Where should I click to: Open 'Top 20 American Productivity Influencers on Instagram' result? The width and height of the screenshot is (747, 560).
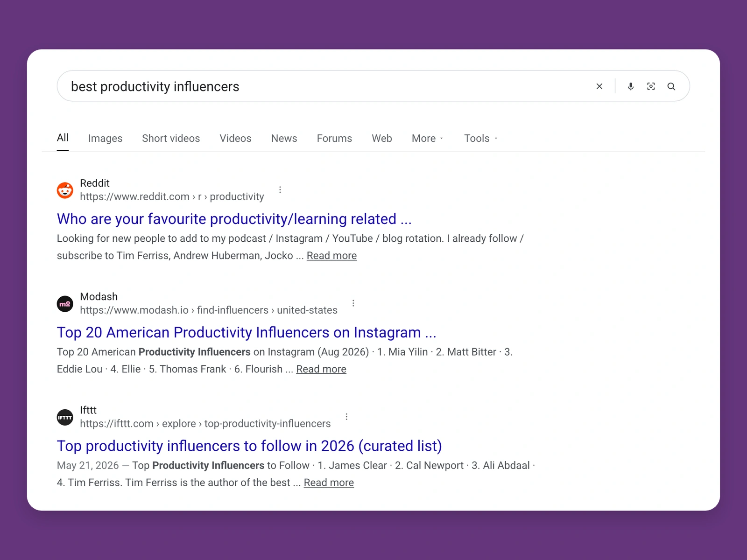pyautogui.click(x=247, y=332)
